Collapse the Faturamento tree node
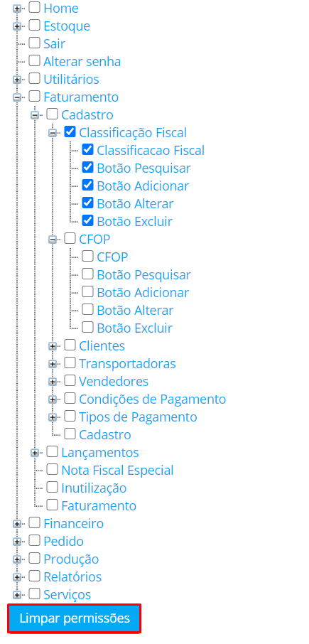 pyautogui.click(x=17, y=97)
